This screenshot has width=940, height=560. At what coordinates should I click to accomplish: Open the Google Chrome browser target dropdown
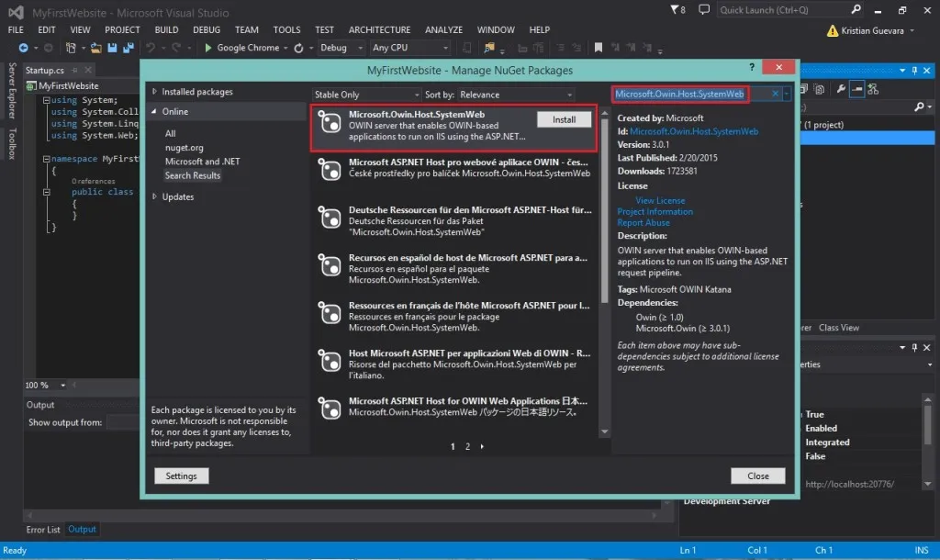click(x=286, y=48)
